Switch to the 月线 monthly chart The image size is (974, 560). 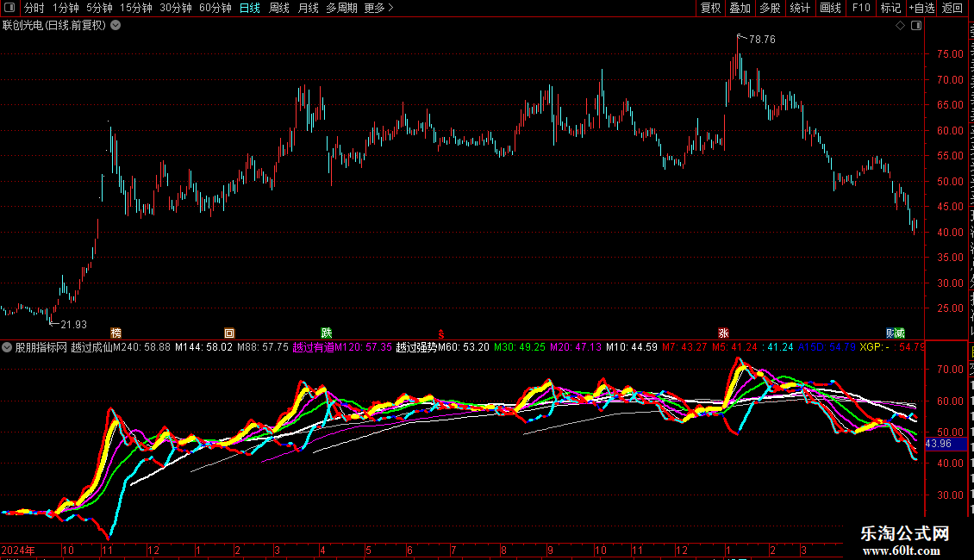(308, 8)
